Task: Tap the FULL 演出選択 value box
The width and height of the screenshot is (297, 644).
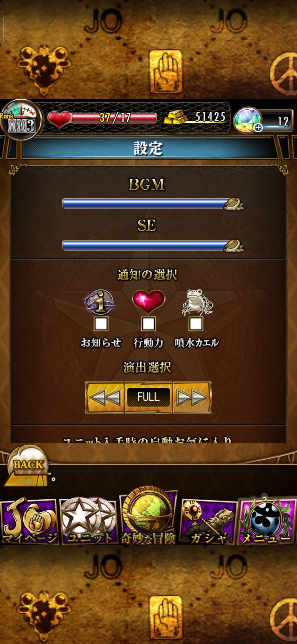Action: pyautogui.click(x=148, y=397)
